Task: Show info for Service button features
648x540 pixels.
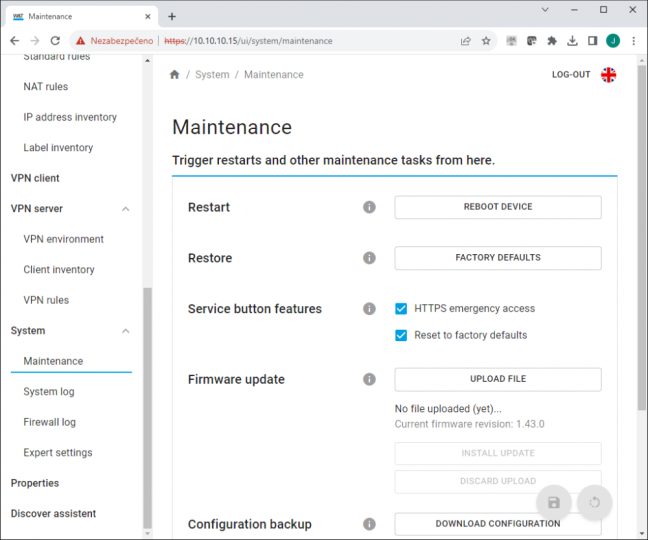Action: pyautogui.click(x=369, y=309)
